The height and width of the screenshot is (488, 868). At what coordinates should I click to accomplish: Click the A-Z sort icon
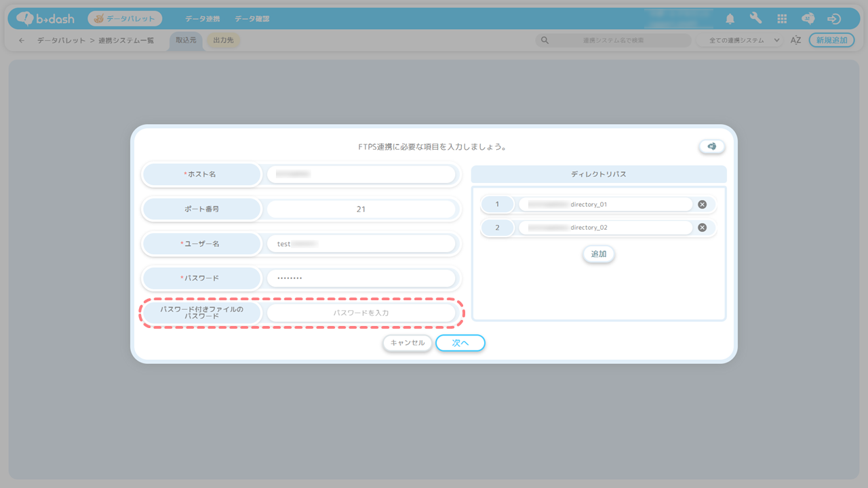[x=795, y=41]
